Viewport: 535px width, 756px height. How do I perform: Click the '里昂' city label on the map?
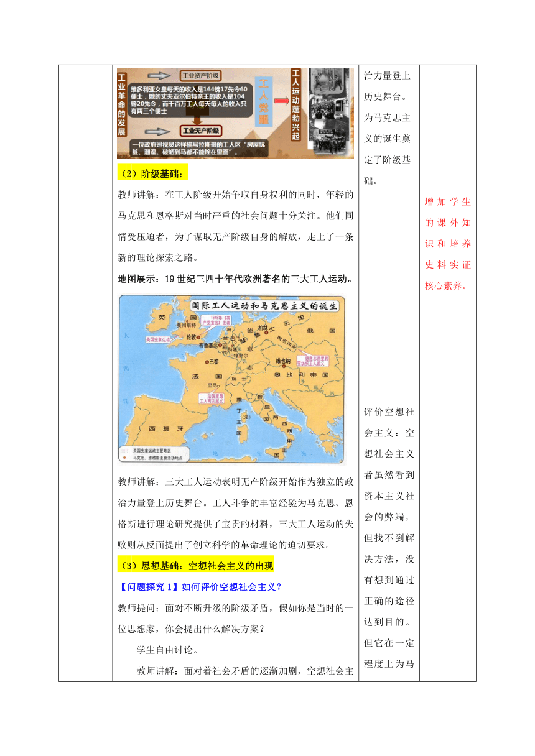coord(213,385)
